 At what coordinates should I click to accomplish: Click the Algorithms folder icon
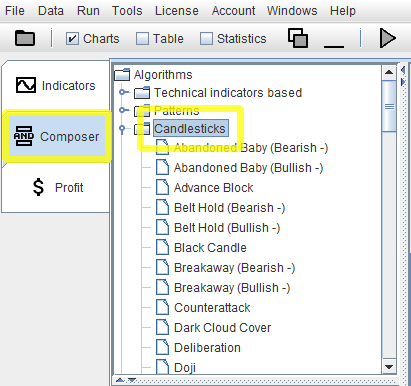(x=122, y=75)
